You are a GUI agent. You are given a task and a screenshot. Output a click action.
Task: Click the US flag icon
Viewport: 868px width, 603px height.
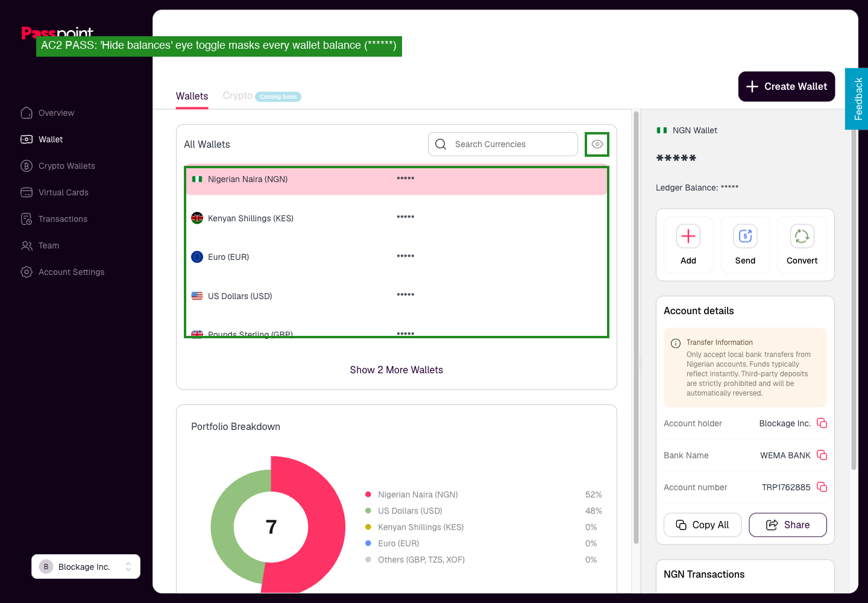[x=197, y=296]
